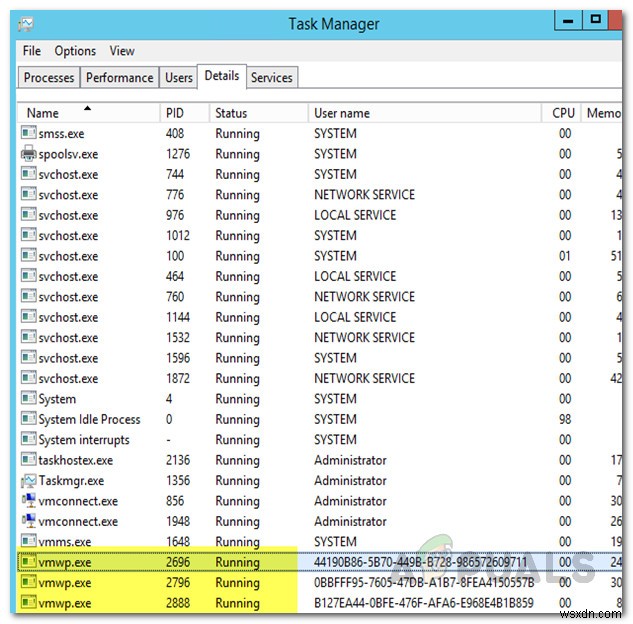Open the File menu
The width and height of the screenshot is (633, 624).
[31, 51]
